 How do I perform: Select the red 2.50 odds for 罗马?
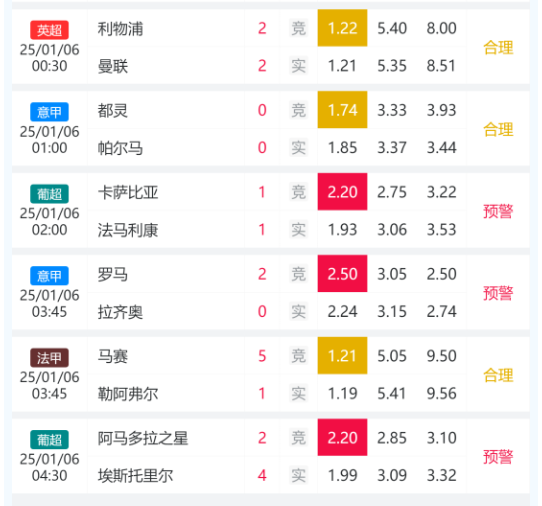click(342, 274)
